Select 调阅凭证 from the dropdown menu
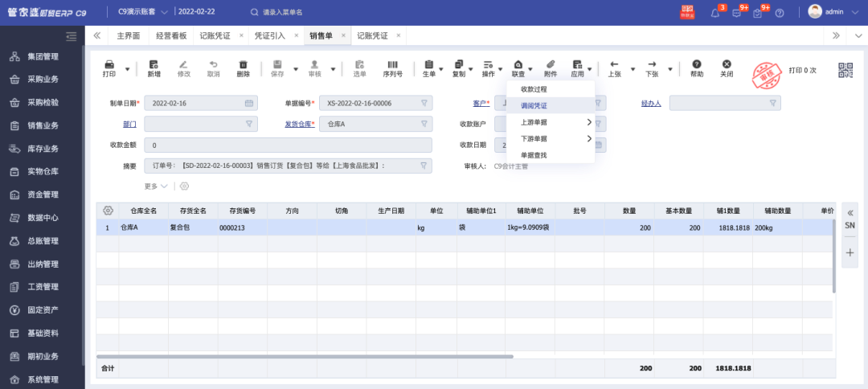Viewport: 868px width, 389px height. [534, 105]
